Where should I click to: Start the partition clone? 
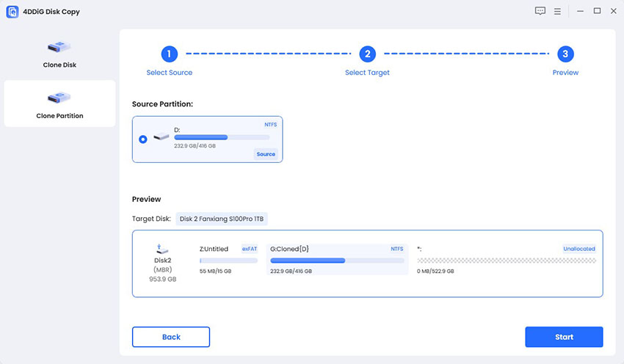pos(564,337)
